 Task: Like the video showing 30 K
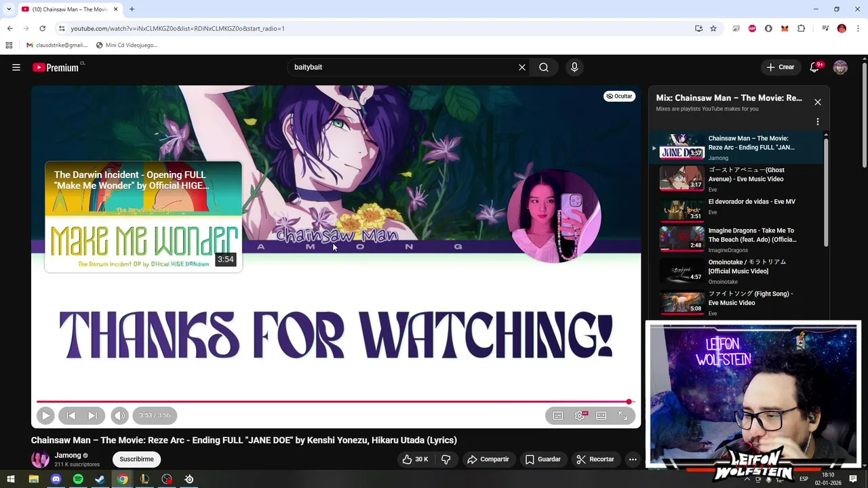coord(415,459)
